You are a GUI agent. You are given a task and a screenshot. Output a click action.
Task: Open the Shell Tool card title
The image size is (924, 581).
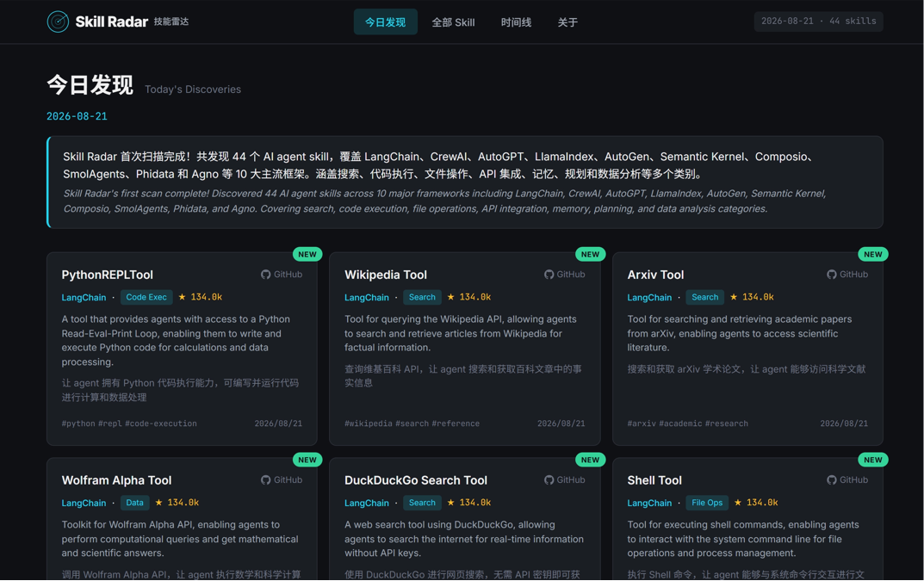click(654, 480)
